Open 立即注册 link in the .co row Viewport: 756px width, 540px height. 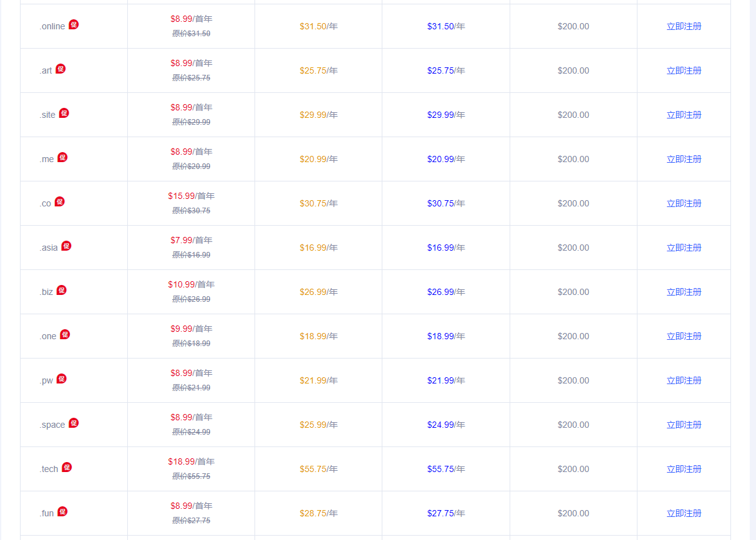pos(684,203)
